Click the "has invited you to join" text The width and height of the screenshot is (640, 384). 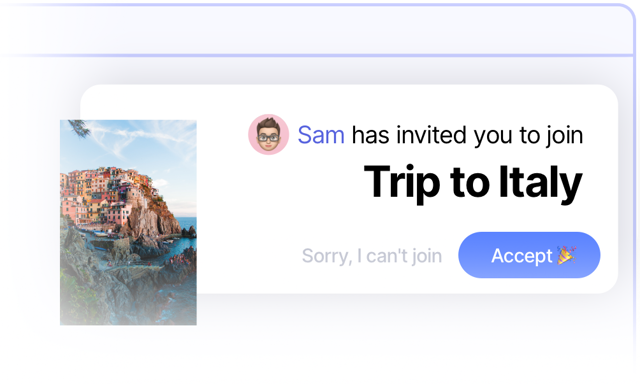click(x=467, y=135)
